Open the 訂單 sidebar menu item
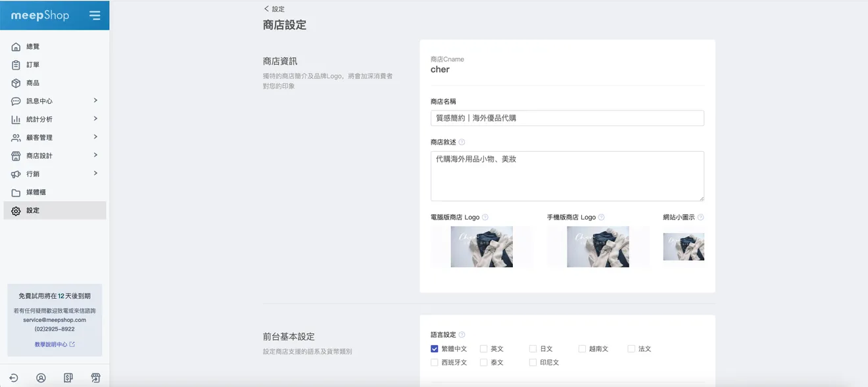This screenshot has width=868, height=387. coord(55,65)
